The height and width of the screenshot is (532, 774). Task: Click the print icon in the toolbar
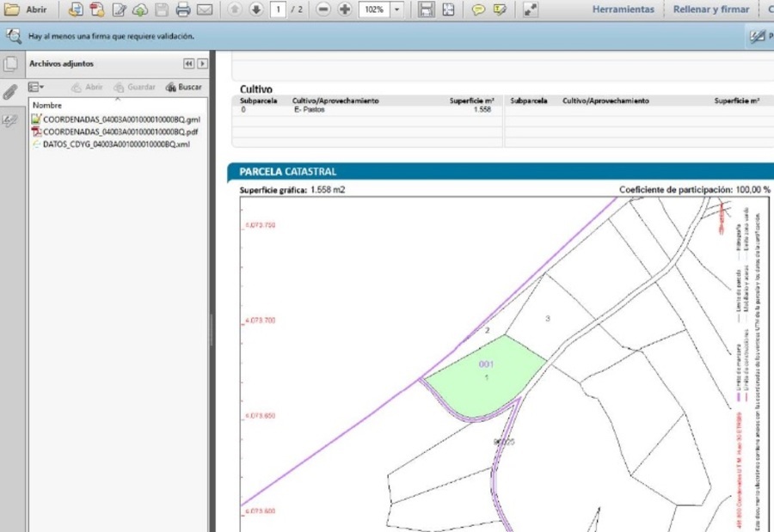click(x=182, y=9)
